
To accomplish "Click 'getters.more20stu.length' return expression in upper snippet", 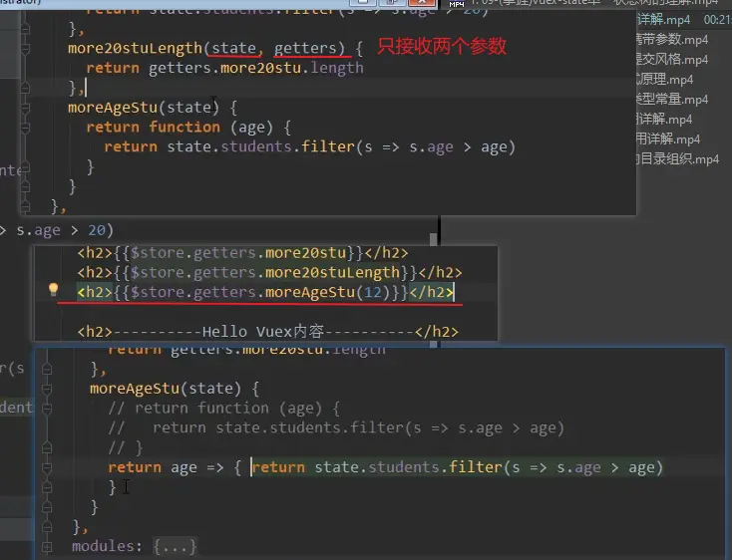I will point(256,68).
